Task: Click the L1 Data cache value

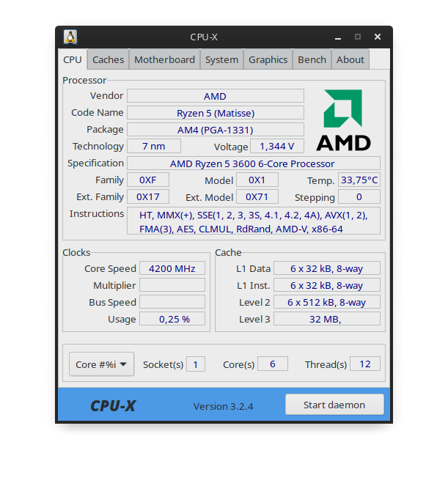Action: pos(327,268)
